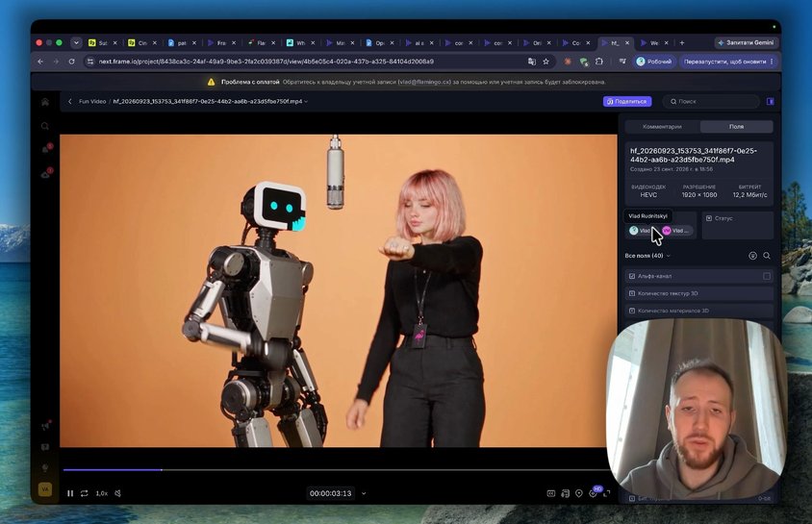The height and width of the screenshot is (524, 812).
Task: Focus the Поиск search field
Action: 710,101
